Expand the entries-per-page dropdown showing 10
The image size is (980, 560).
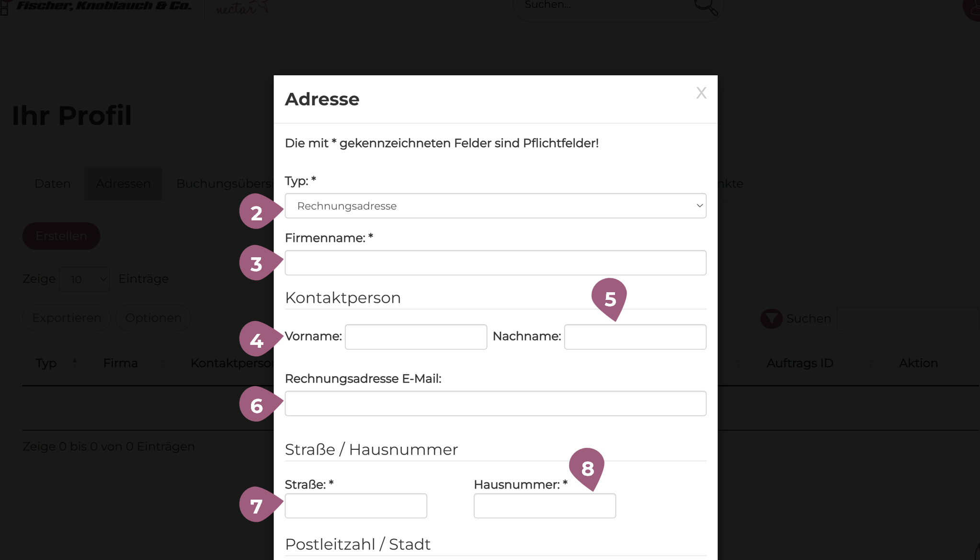[85, 279]
